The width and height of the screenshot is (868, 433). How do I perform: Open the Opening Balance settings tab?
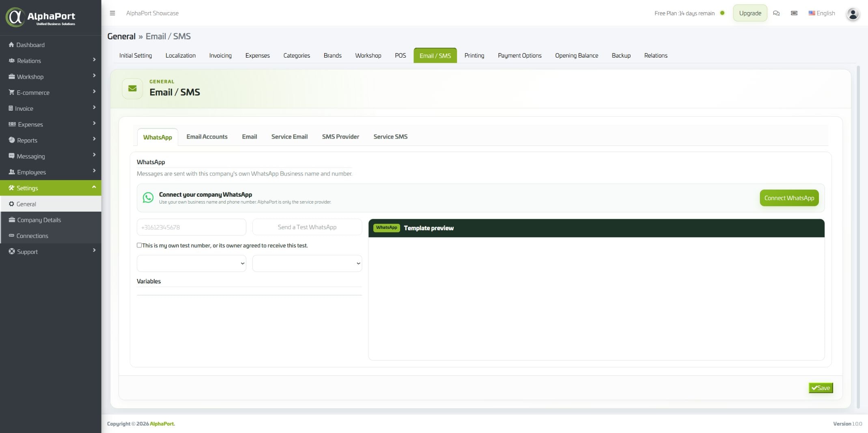[x=577, y=56]
